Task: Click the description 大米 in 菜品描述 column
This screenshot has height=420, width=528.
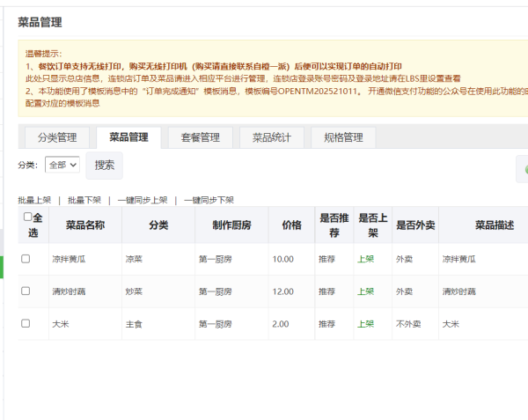Action: [x=451, y=324]
